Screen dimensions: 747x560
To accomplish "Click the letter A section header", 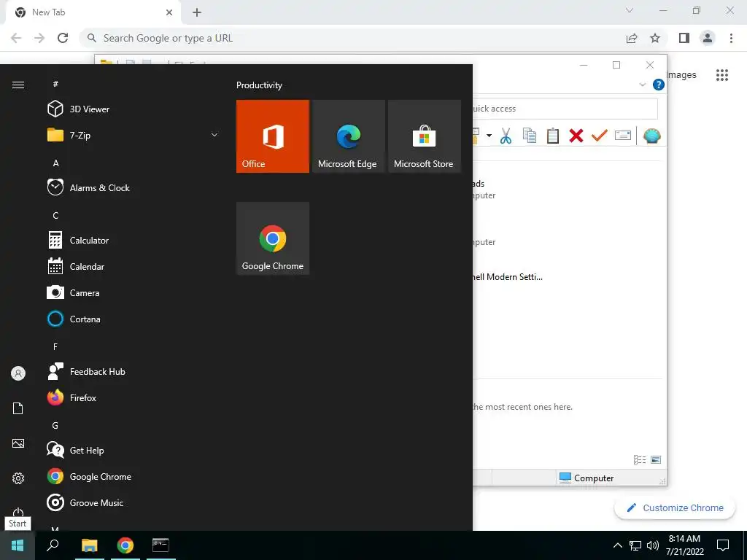I will click(x=55, y=163).
